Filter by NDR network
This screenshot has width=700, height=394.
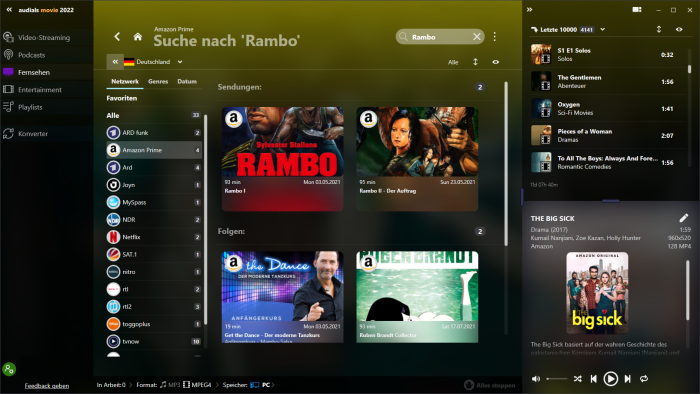[154, 220]
